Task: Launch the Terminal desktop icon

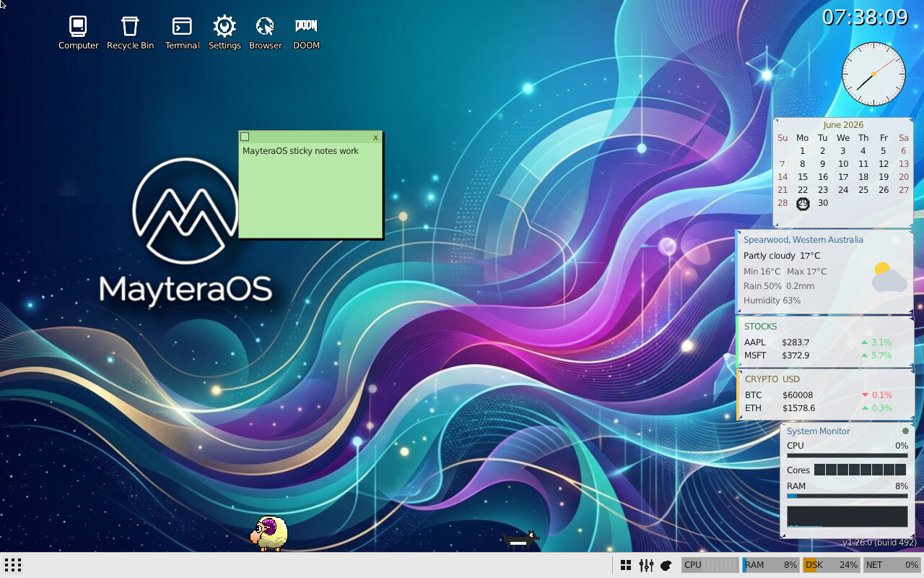Action: click(x=182, y=33)
